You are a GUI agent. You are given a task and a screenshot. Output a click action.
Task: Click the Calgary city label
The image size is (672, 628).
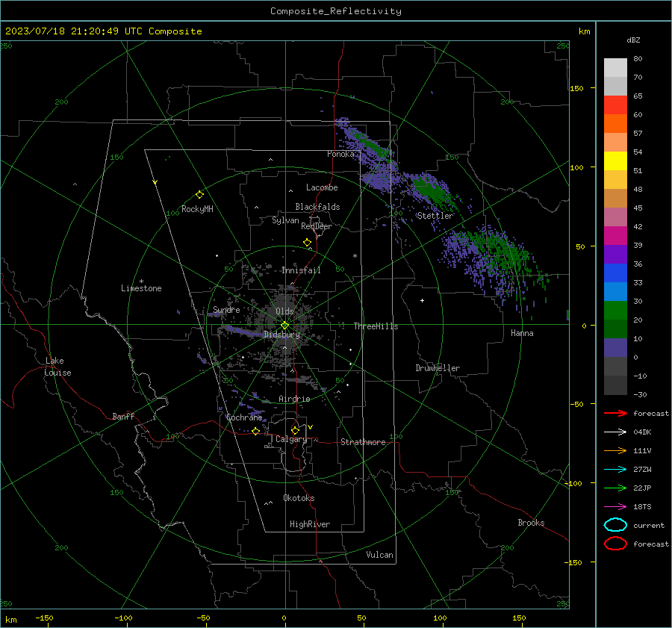291,439
